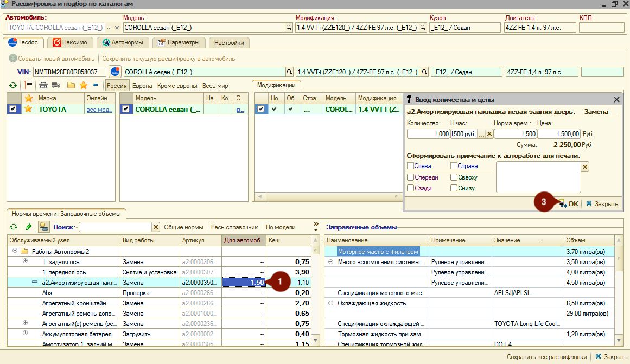Select the Европа region filter
630x364 pixels.
click(x=142, y=86)
